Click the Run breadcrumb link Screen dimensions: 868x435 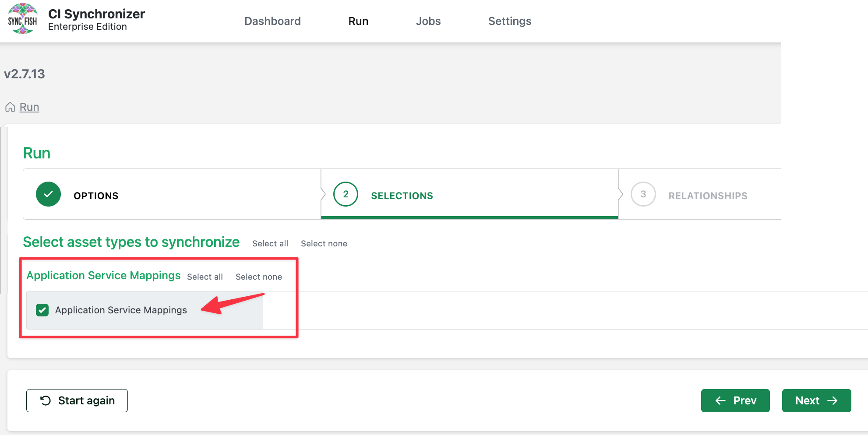[29, 107]
